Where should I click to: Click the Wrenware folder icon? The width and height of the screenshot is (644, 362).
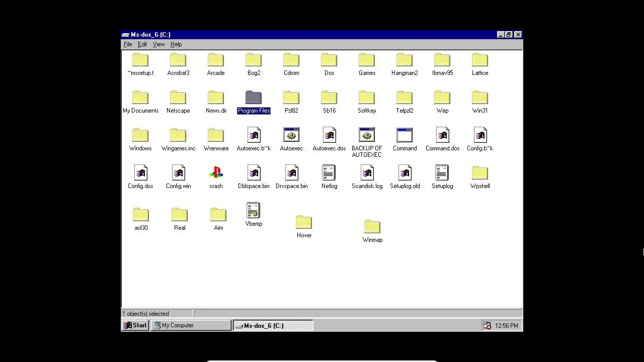click(x=216, y=135)
